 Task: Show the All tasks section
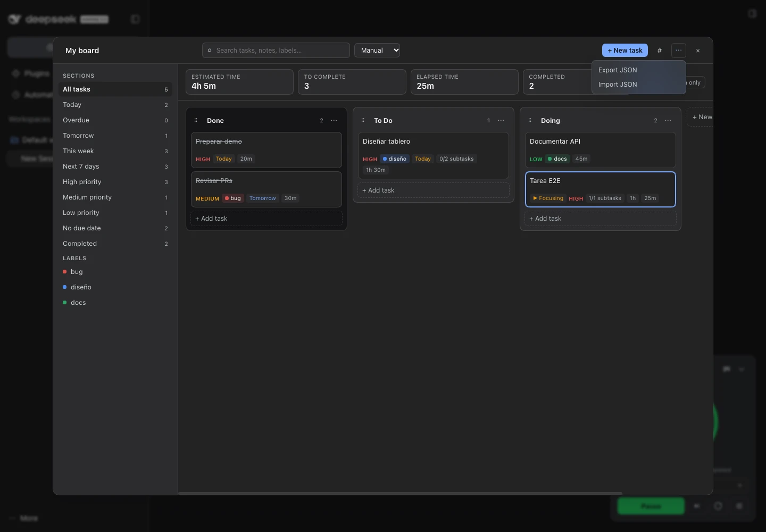pos(115,89)
